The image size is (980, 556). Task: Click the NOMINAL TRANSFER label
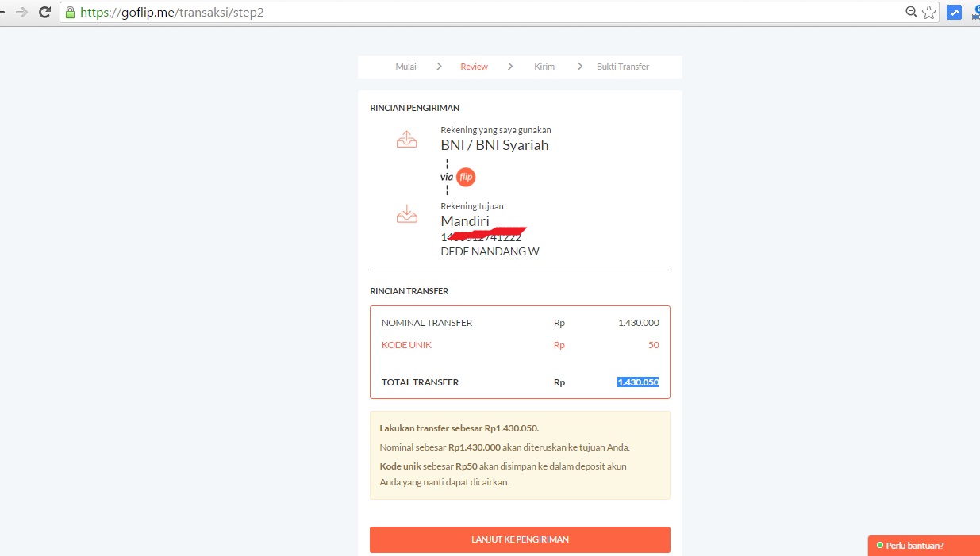(x=427, y=323)
